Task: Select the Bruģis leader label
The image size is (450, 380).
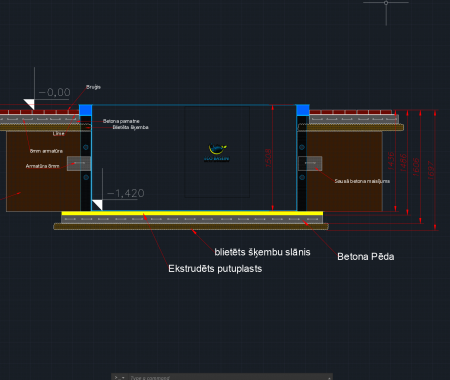Action: (93, 87)
